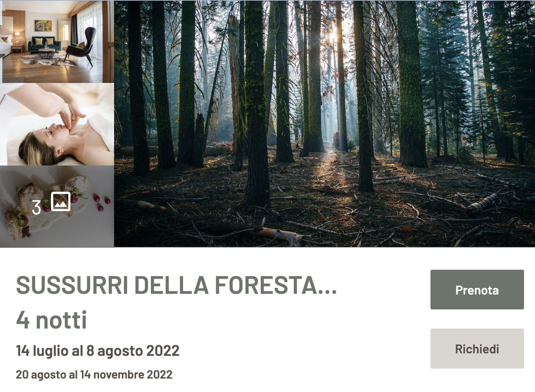Book the offer with Prenota

click(x=477, y=290)
